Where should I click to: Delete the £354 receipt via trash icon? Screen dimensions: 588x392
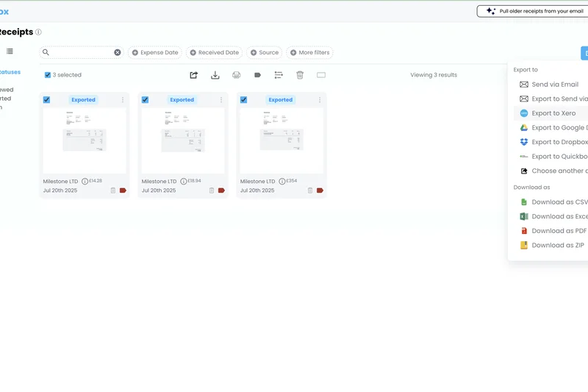tap(310, 190)
